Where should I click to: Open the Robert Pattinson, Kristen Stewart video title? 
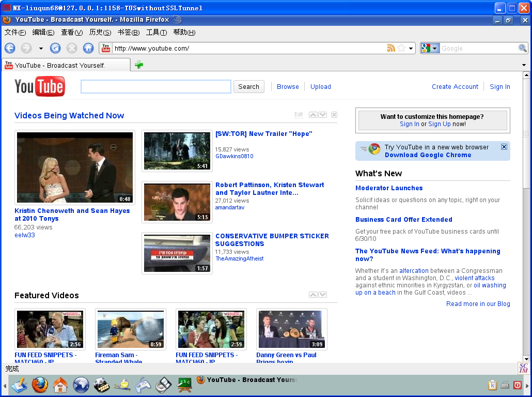click(270, 189)
